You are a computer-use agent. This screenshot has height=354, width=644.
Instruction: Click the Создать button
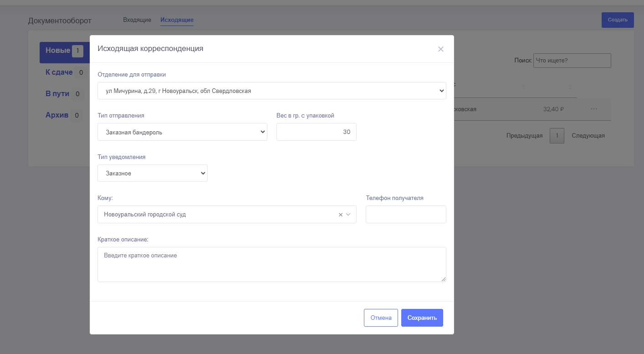[x=617, y=20]
